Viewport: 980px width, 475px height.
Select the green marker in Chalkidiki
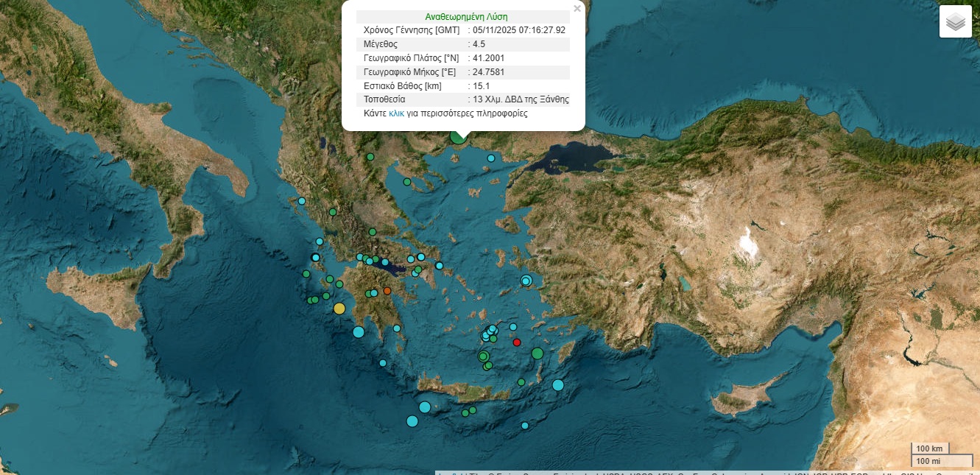pyautogui.click(x=406, y=182)
